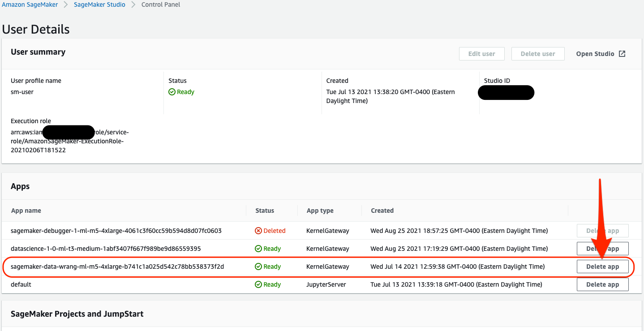
Task: Click the User Details page heading
Action: coord(36,30)
